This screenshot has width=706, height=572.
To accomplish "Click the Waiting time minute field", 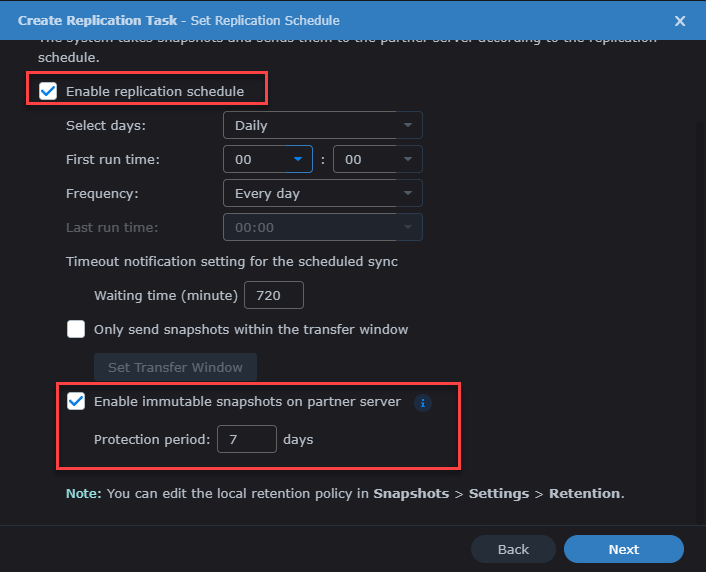I will 273,296.
